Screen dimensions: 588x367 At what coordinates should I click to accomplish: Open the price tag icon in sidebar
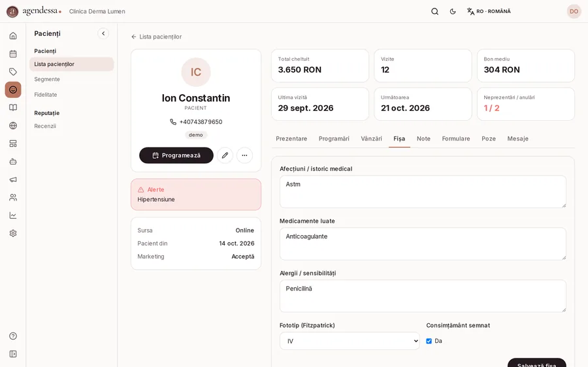point(13,72)
